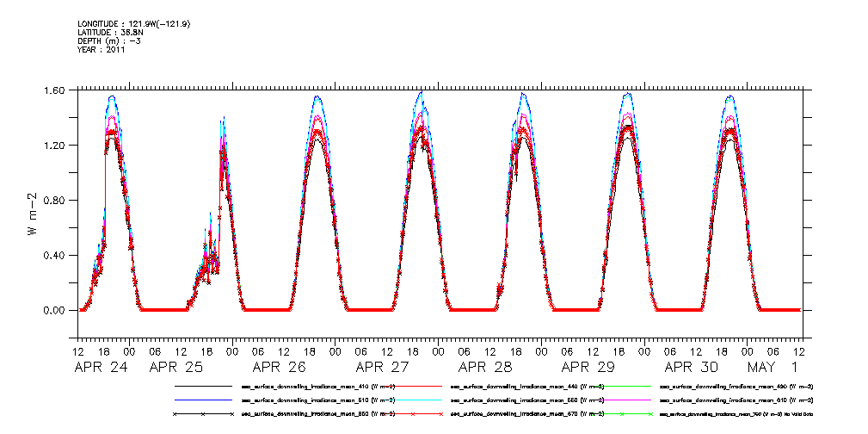Screen dimensions: 868x434
Task: Click the legend label ending in mean_510
Action: [x=318, y=400]
